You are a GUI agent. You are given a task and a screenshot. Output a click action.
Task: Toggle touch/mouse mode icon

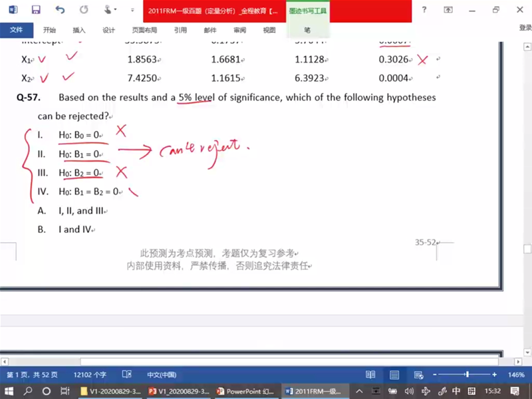pos(108,9)
